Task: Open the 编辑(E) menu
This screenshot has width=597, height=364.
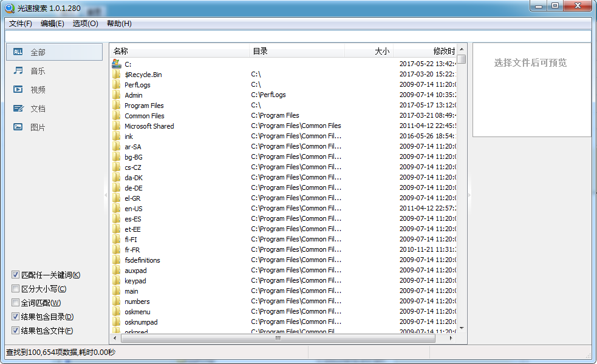Action: point(52,24)
